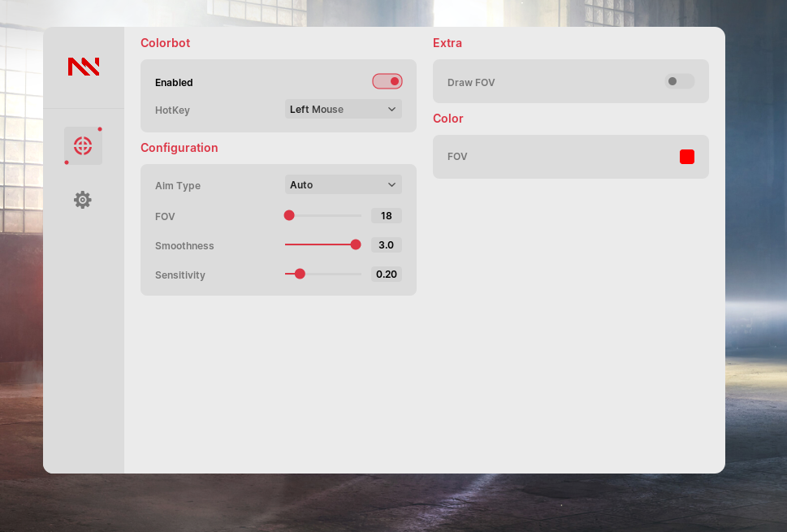Click the Enabled label text
This screenshot has height=532, width=787.
coord(174,83)
